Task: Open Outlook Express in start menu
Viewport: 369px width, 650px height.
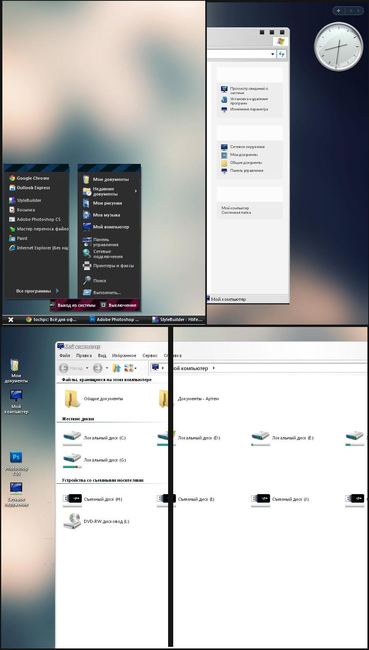Action: (29, 187)
